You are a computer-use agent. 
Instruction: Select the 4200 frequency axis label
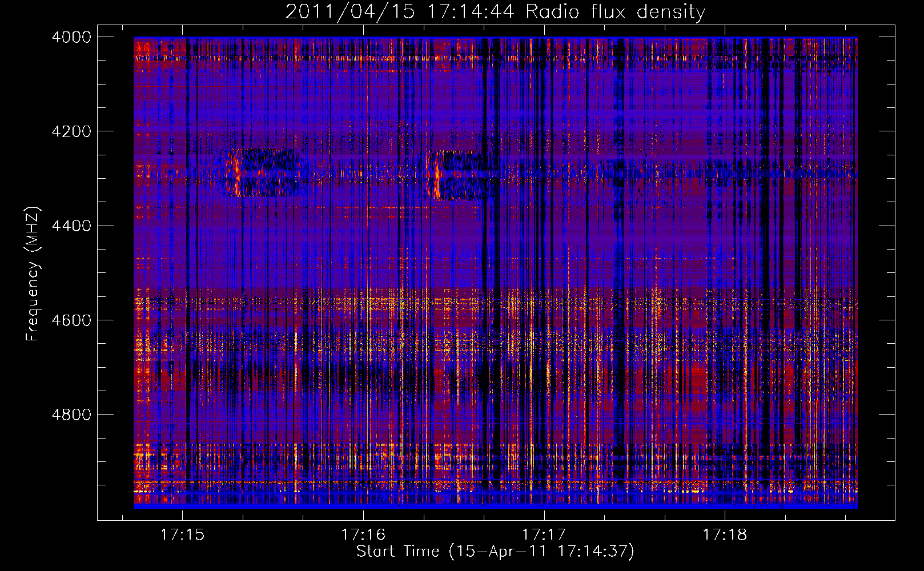(x=71, y=131)
